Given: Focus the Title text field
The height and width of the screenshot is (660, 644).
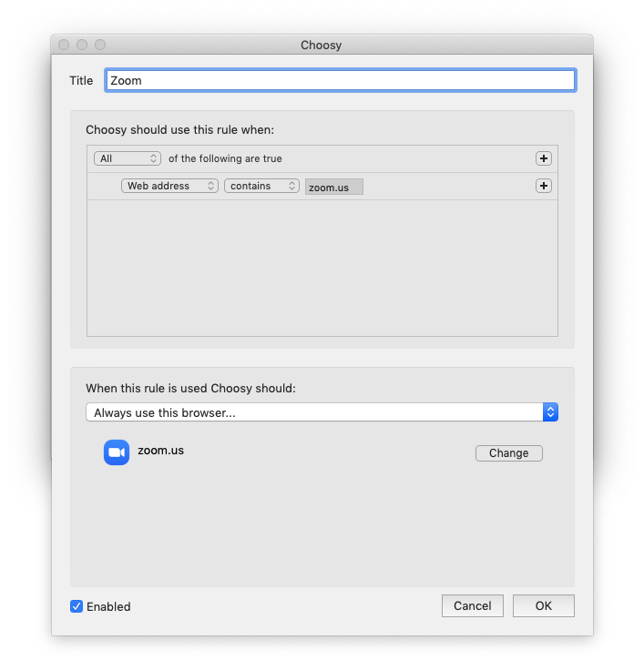Looking at the screenshot, I should click(x=341, y=80).
